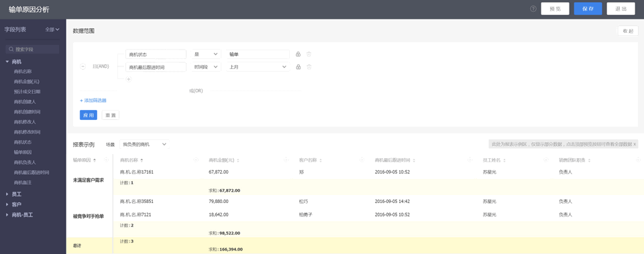Click the lock icon on 商机最后跟进时间 filter row
This screenshot has height=254, width=644.
[x=298, y=67]
